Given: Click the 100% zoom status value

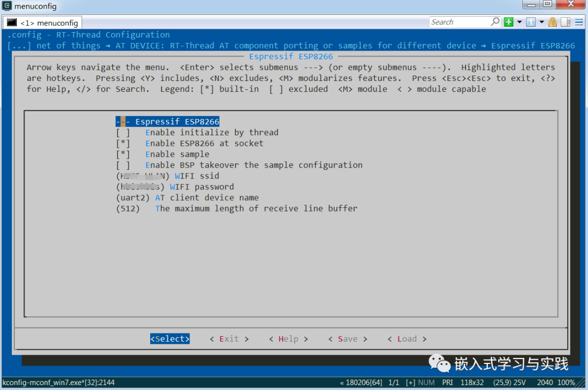Looking at the screenshot, I should click(566, 382).
